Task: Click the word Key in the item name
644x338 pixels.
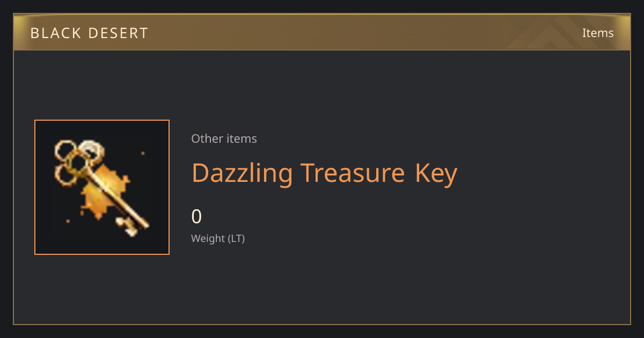Action: (x=436, y=174)
